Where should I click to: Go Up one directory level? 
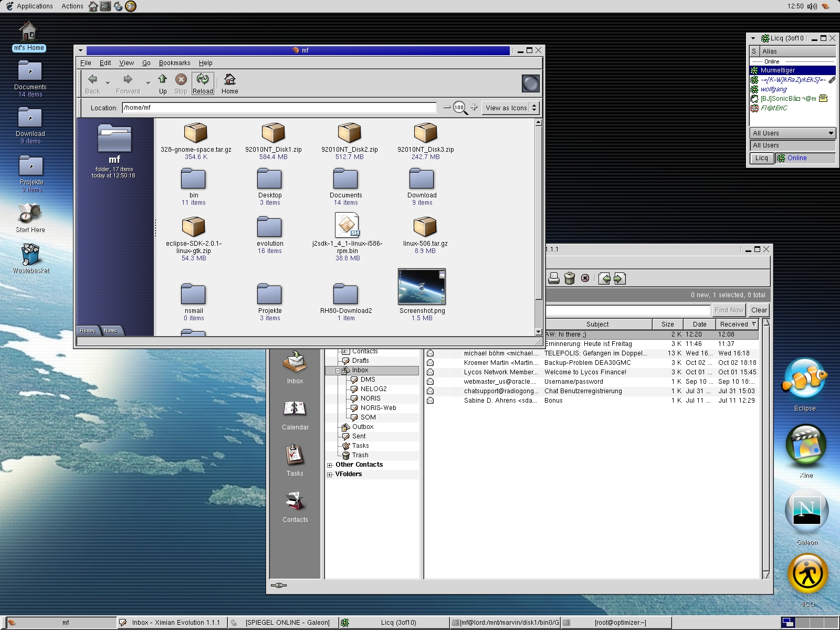pos(163,79)
